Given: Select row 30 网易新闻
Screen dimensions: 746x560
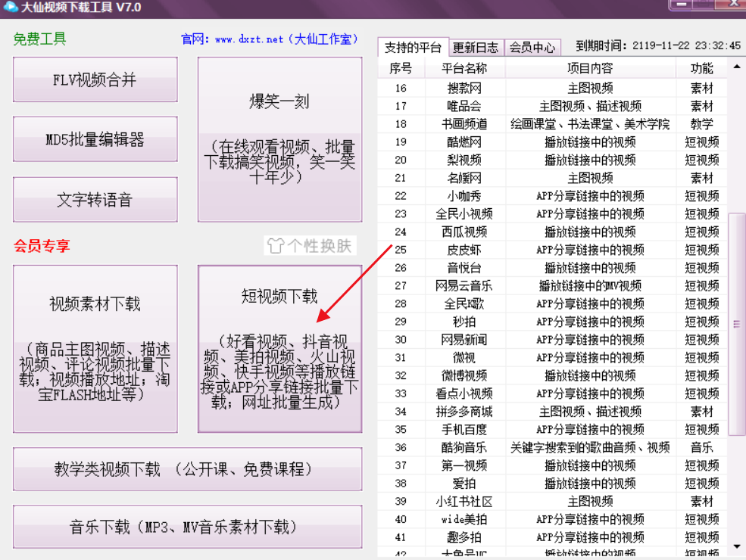Looking at the screenshot, I should pos(552,340).
